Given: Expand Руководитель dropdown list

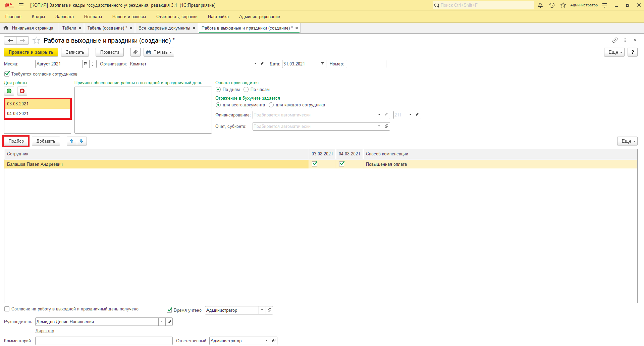Looking at the screenshot, I should pyautogui.click(x=162, y=322).
